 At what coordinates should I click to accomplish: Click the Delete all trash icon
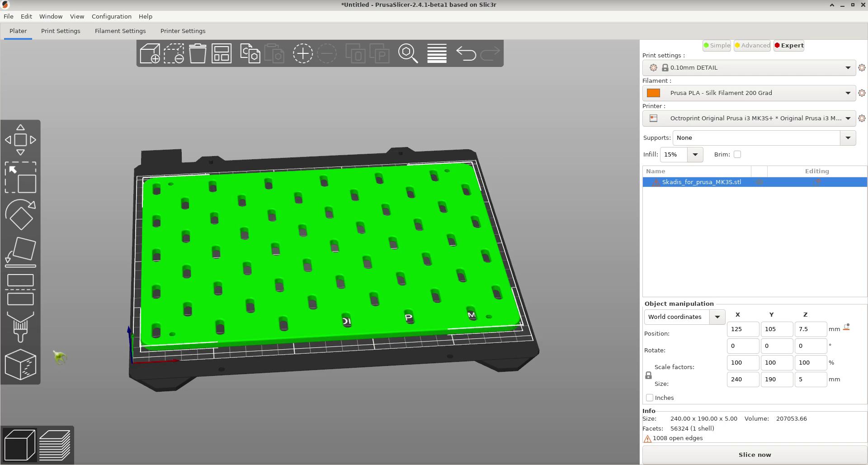point(198,53)
